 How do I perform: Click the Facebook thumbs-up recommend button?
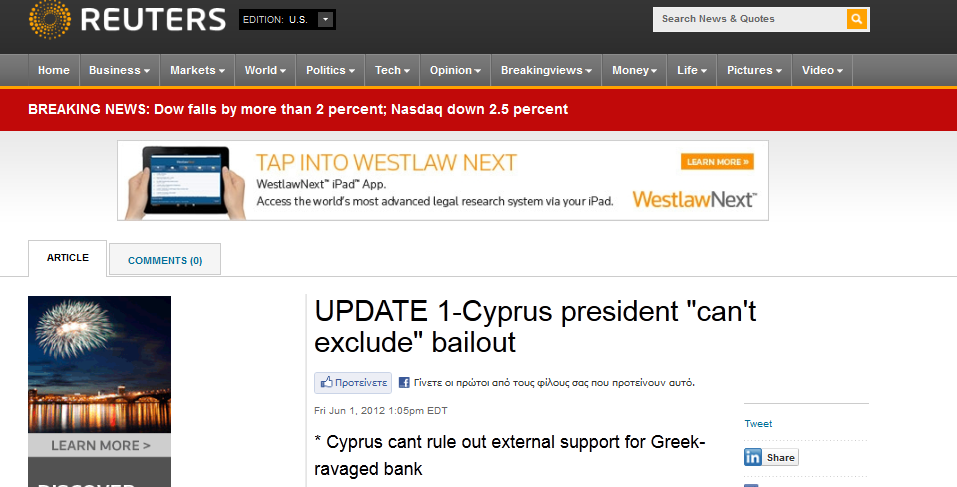coord(353,383)
